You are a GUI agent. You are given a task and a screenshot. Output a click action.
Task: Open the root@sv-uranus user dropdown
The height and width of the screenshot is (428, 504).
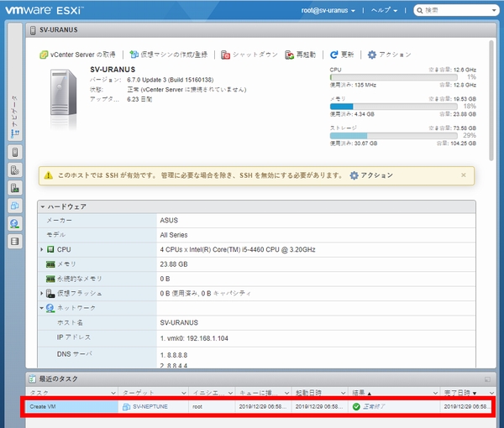click(328, 10)
